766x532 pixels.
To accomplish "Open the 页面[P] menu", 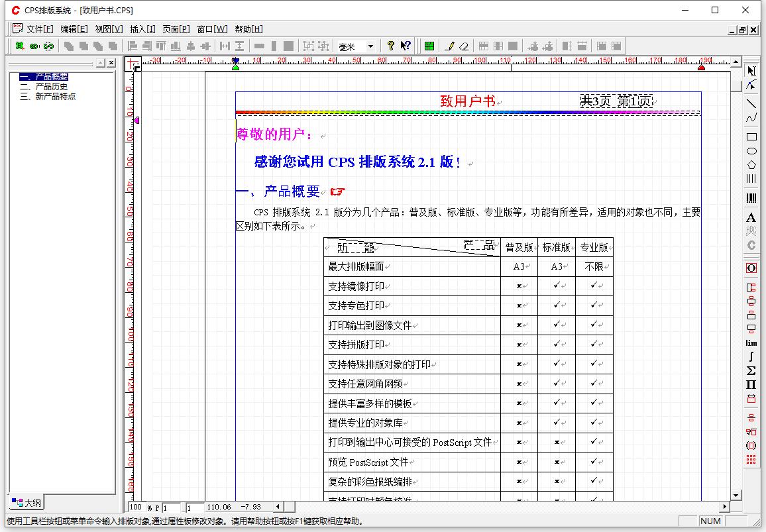I will 176,29.
